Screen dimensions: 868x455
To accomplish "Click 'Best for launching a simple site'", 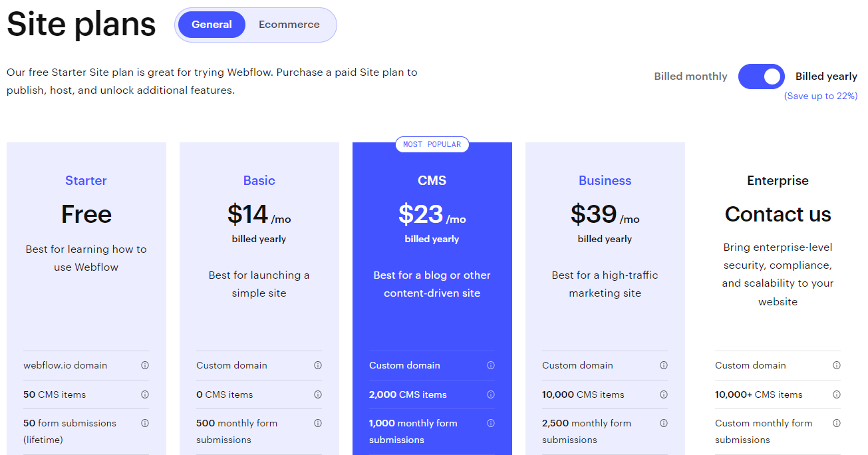I will tap(259, 284).
